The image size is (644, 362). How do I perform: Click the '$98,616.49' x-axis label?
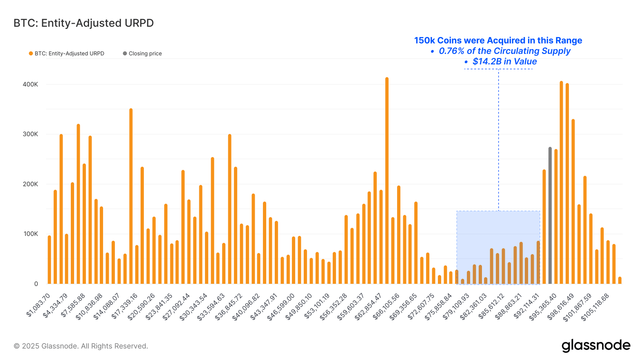pyautogui.click(x=560, y=306)
